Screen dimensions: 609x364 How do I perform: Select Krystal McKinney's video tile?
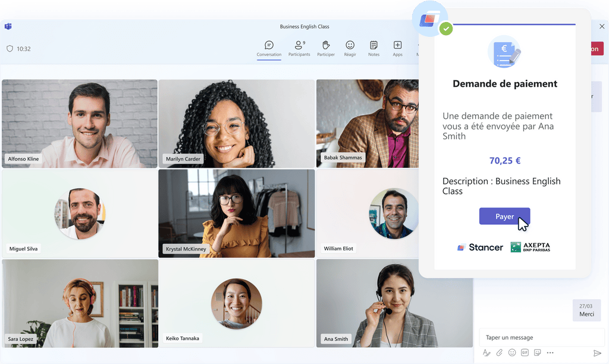coord(236,213)
